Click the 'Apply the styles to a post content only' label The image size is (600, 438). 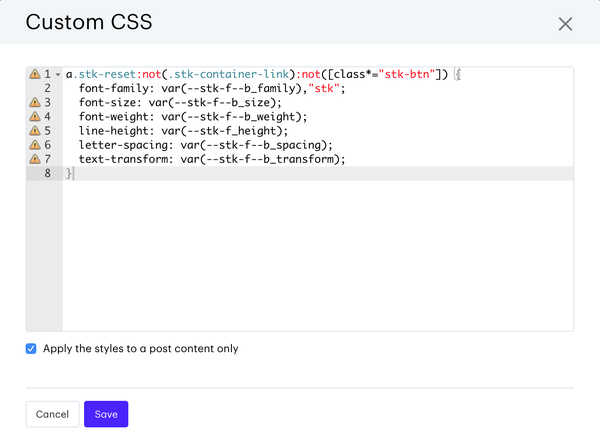(140, 349)
